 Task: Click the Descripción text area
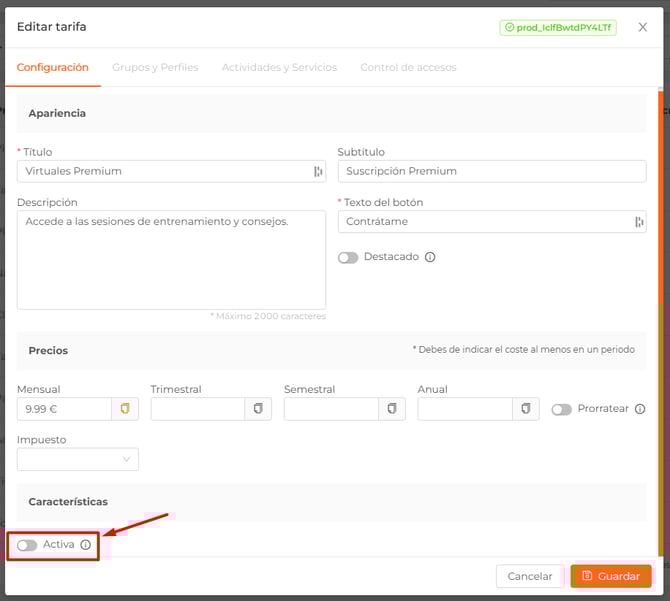tap(171, 260)
